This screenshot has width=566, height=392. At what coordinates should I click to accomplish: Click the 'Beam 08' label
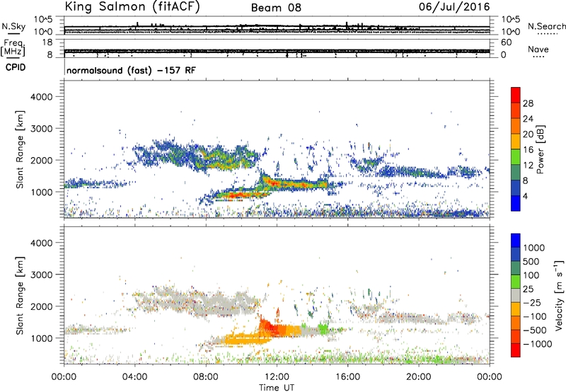(276, 8)
